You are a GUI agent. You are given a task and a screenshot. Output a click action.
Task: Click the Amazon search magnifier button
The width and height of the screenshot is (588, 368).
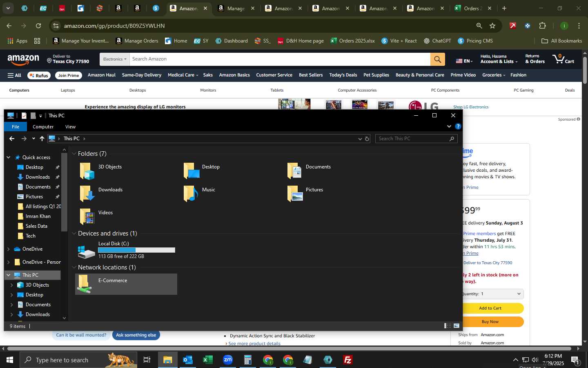437,59
